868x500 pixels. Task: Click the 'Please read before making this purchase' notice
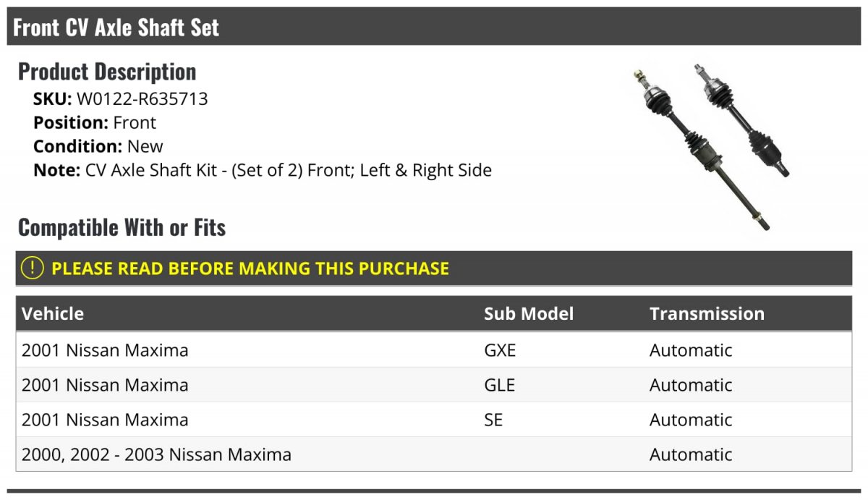coord(250,268)
